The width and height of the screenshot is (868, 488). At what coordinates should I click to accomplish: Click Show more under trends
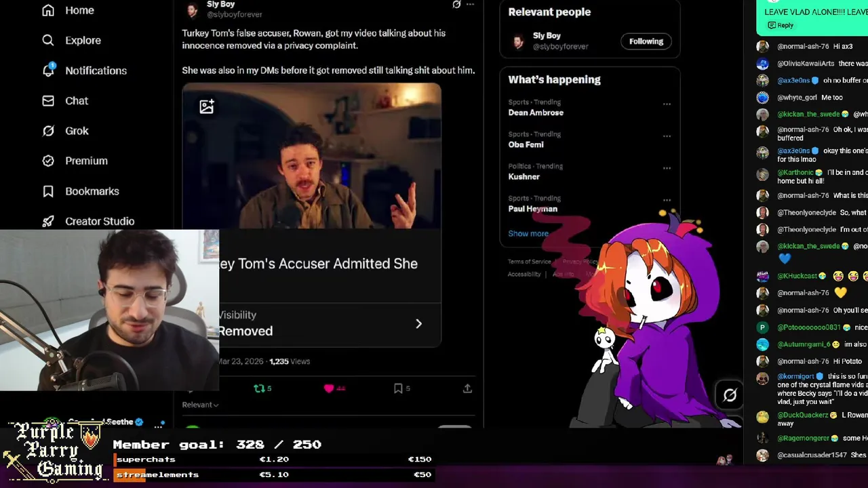click(x=528, y=233)
